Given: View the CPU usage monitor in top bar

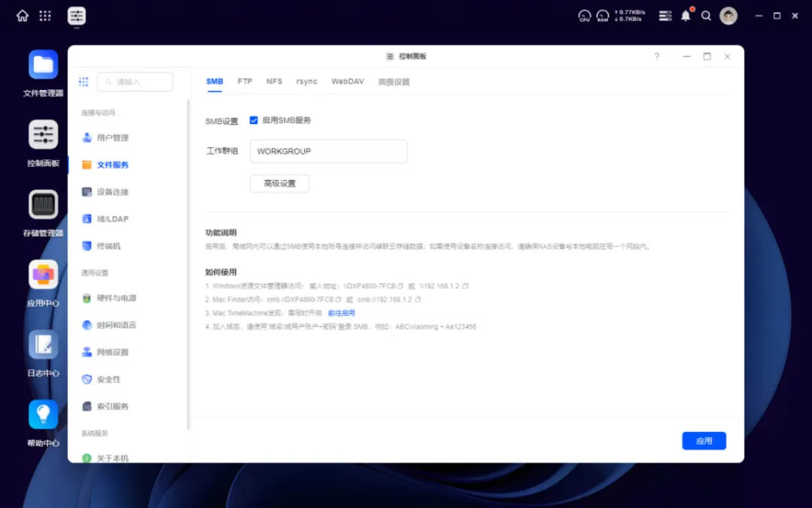Looking at the screenshot, I should (584, 15).
